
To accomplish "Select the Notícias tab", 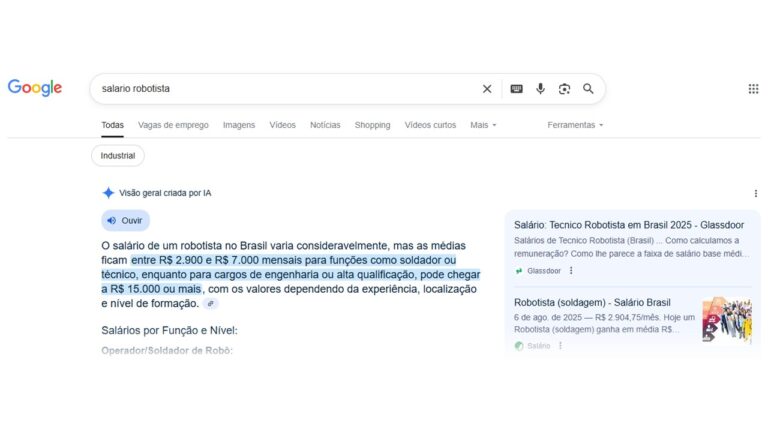I will (x=325, y=125).
